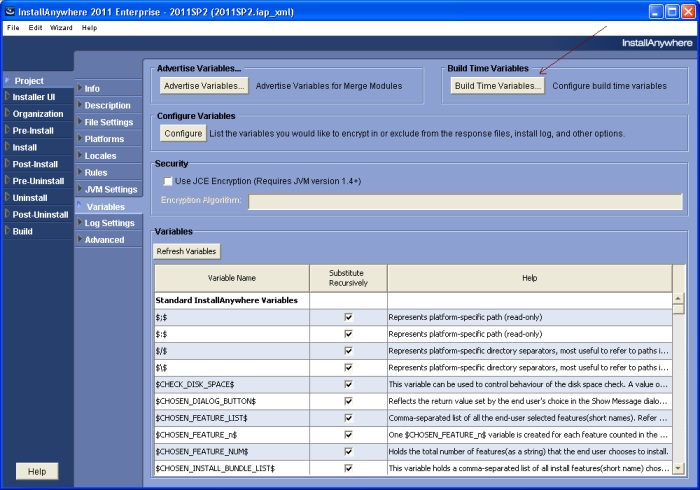
Task: Minimize the InstallAnywhere window
Action: pos(656,12)
